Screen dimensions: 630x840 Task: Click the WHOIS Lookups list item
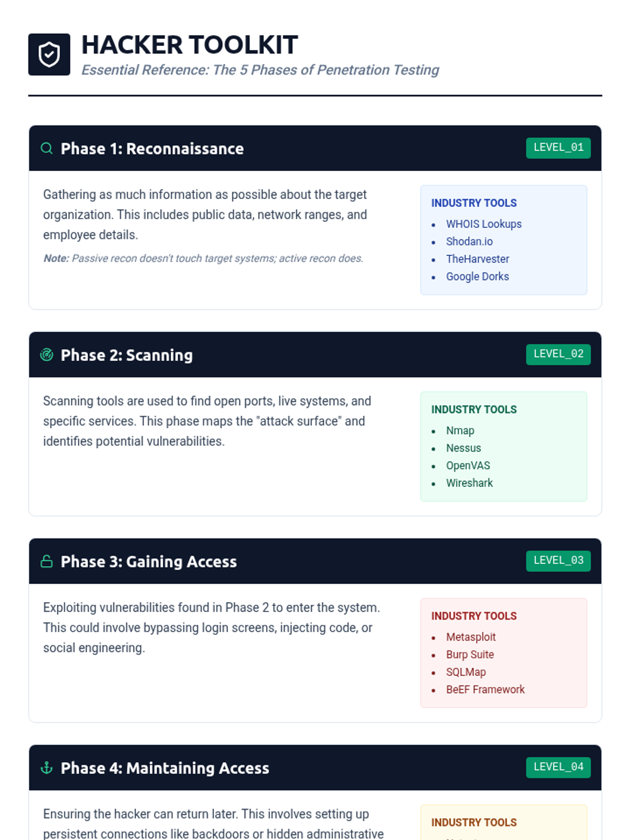click(x=484, y=224)
